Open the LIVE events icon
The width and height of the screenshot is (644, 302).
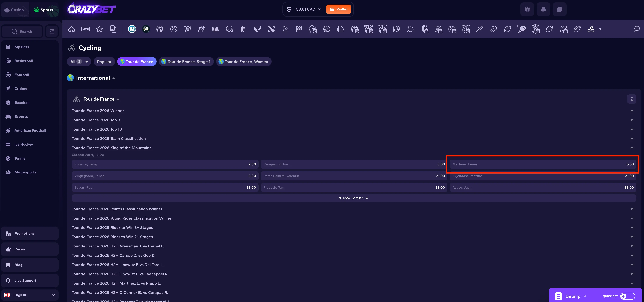pos(85,29)
